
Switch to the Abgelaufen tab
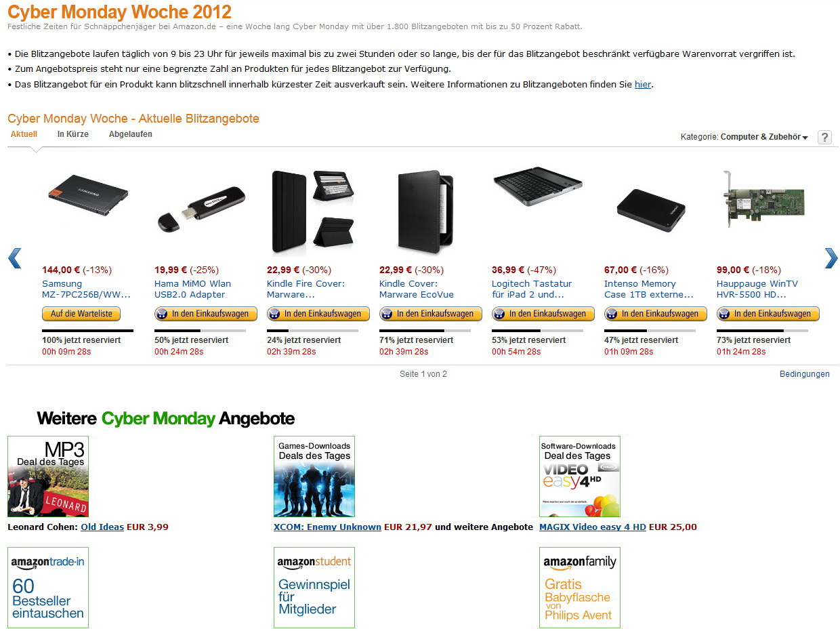pos(131,134)
